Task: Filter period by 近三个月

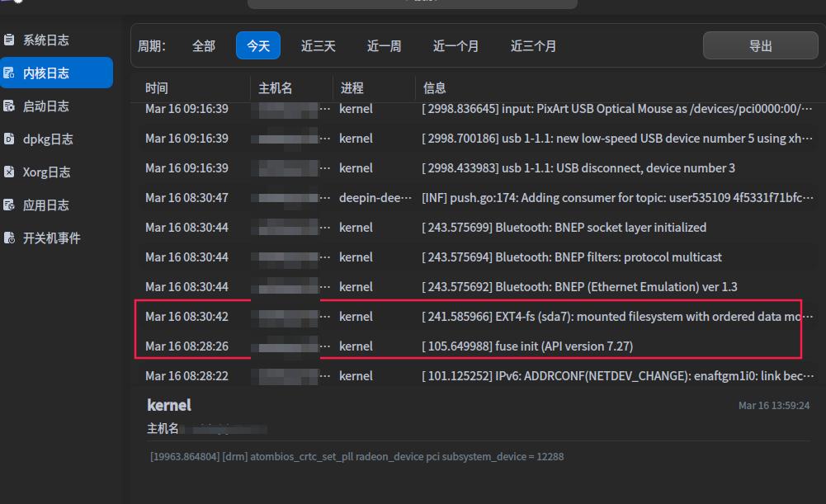Action: 533,46
